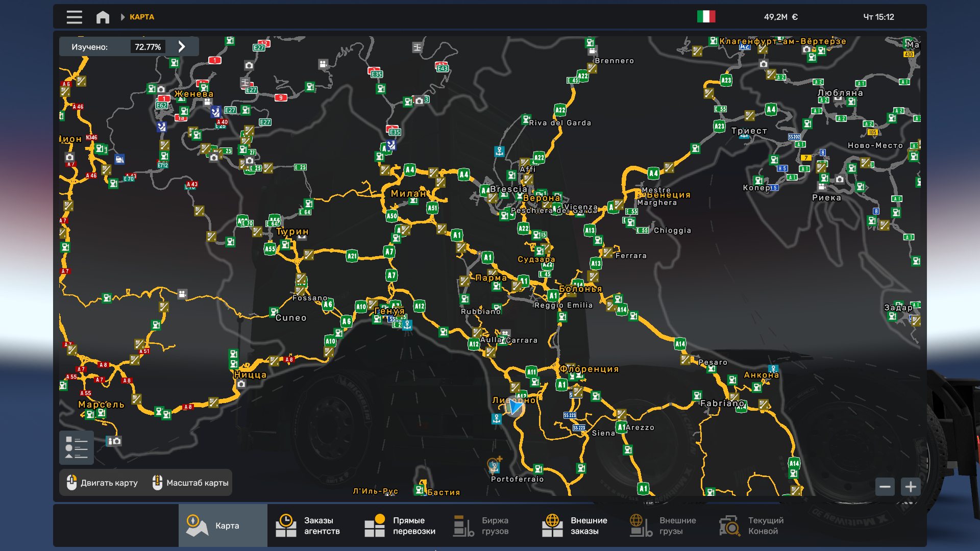This screenshot has width=980, height=551.
Task: Select the Анкона city label
Action: (762, 375)
